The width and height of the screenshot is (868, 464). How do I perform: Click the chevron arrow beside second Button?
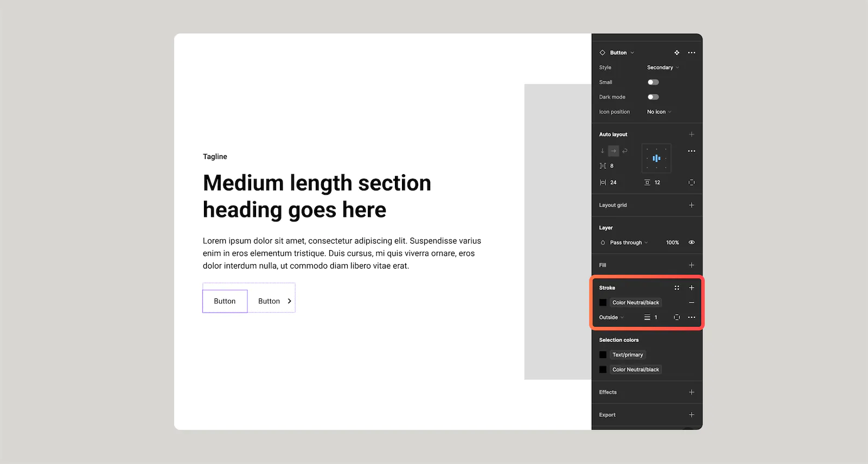(x=290, y=301)
